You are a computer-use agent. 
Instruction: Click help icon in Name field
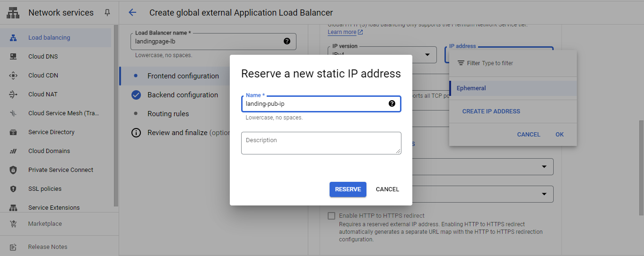click(392, 104)
